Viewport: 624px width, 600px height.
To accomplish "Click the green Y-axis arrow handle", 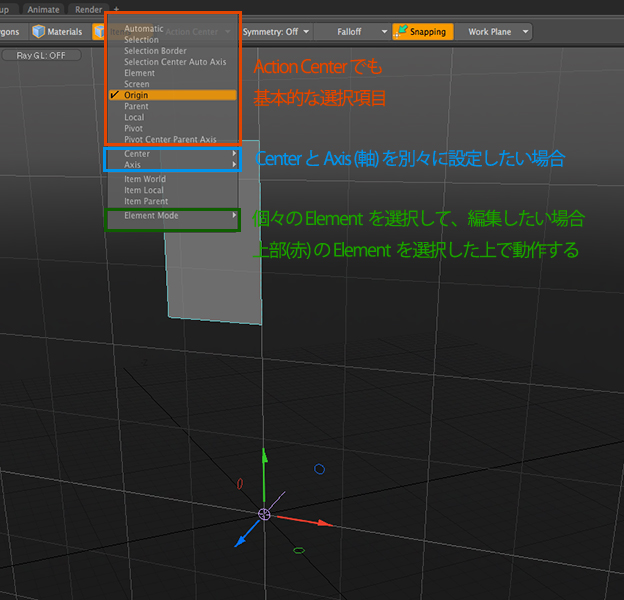I will (x=264, y=456).
